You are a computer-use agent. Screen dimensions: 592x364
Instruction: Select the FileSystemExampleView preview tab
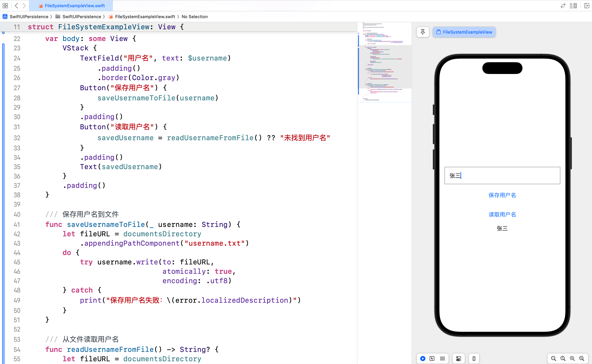(x=464, y=32)
